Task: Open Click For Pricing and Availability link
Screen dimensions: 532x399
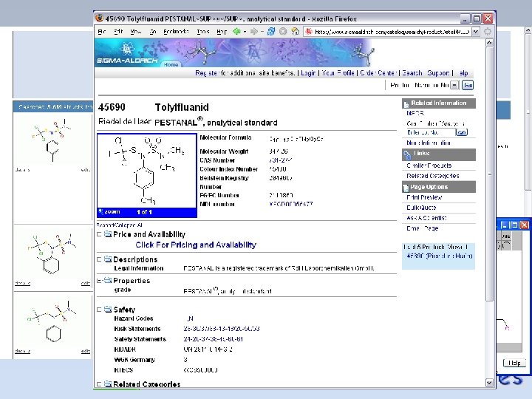Action: coord(196,245)
